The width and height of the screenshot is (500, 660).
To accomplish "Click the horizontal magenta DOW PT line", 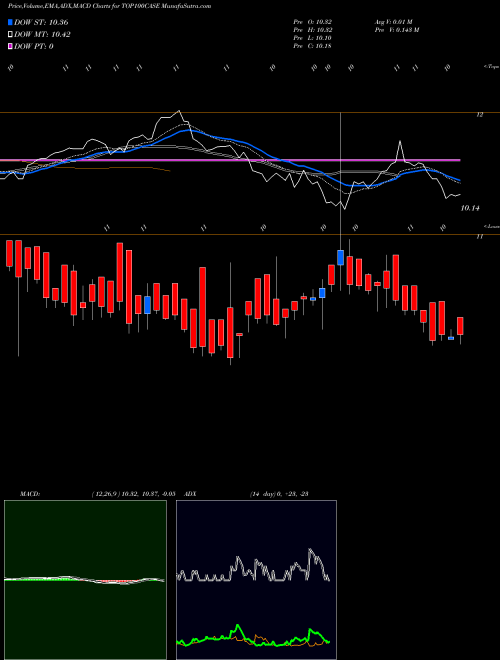I will (x=230, y=160).
